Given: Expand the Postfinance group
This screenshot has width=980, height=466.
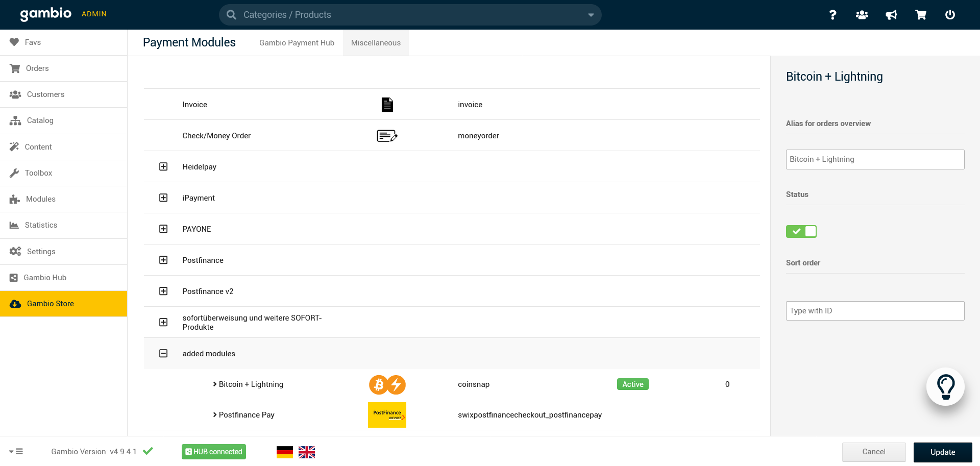Looking at the screenshot, I should pyautogui.click(x=163, y=260).
